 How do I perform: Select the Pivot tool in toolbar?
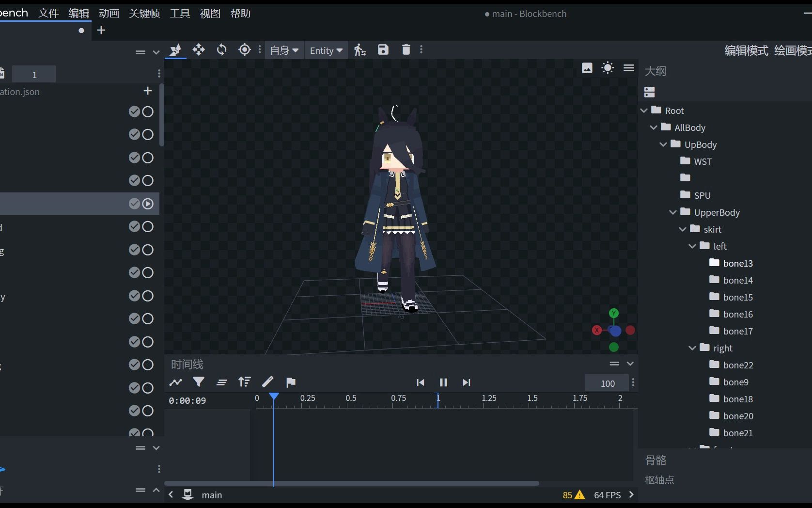point(245,50)
